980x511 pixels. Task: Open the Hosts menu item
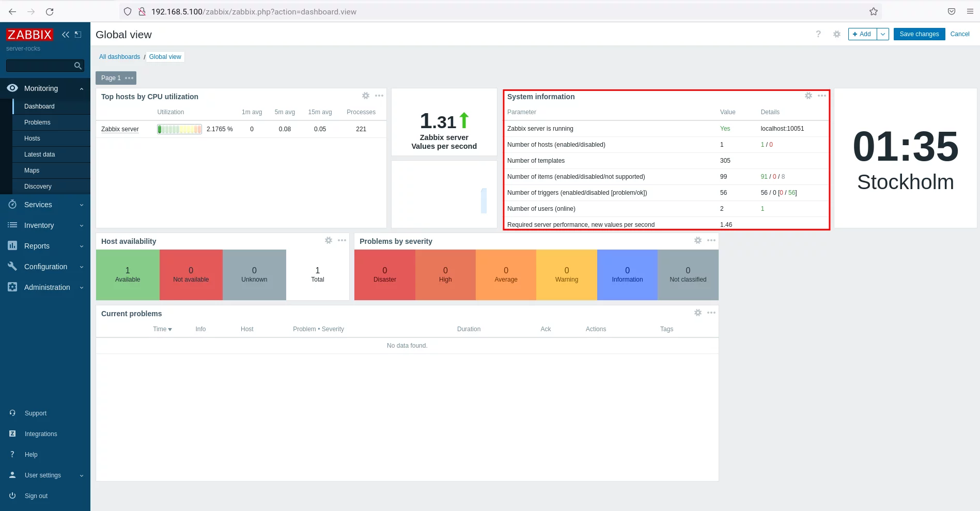tap(52, 138)
